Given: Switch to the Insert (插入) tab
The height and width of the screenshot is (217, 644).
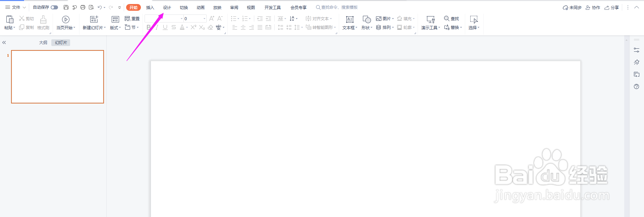Looking at the screenshot, I should pos(150,7).
